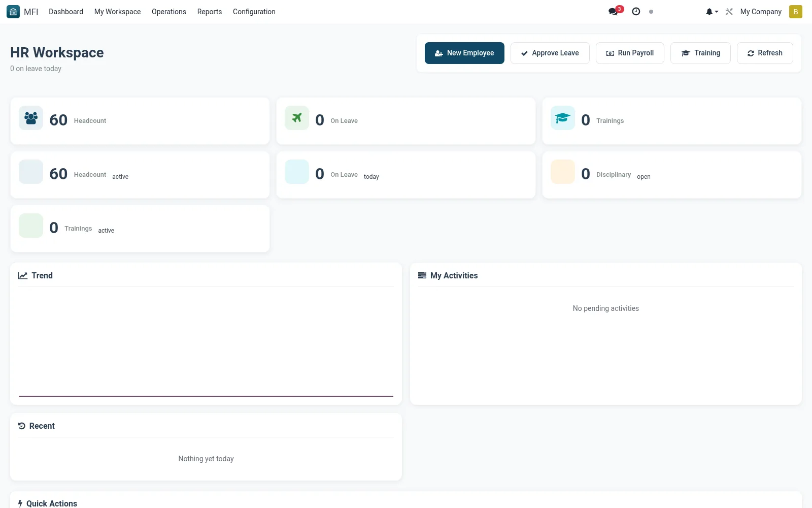This screenshot has height=508, width=812.
Task: Click the On Leave airplane icon
Action: click(x=297, y=118)
